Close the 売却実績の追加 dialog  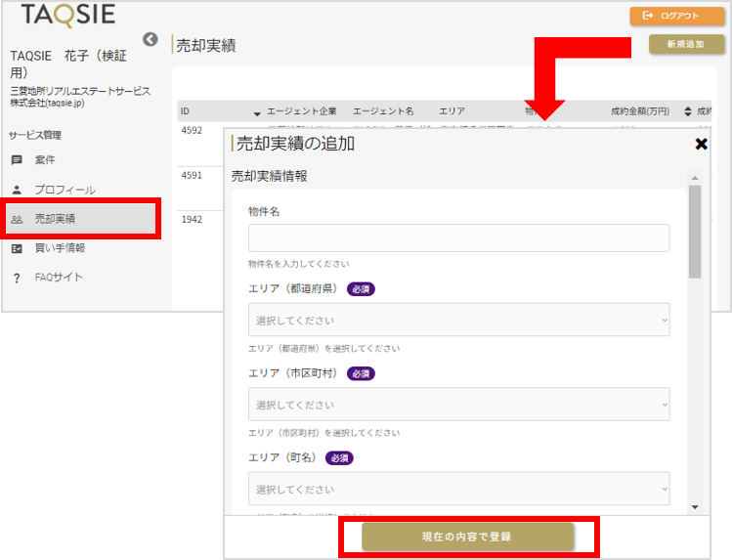[701, 144]
